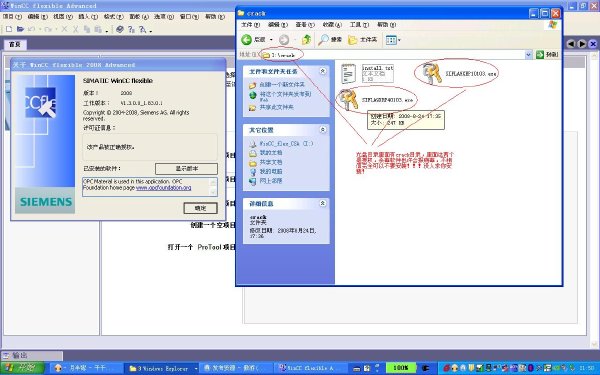Open My Computer link in Other Places
Screen dimensions: 600x375
pos(271,171)
